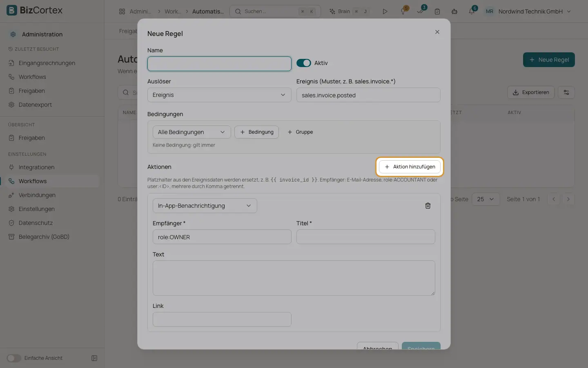This screenshot has height=368, width=588.
Task: Open the robot assistant icon
Action: (454, 11)
